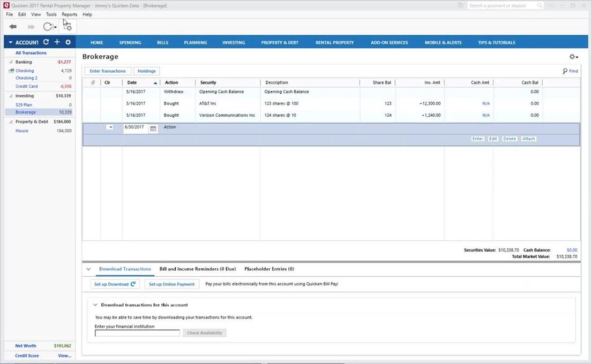Collapse the Download transactions for this account section
The height and width of the screenshot is (364, 592).
[x=95, y=305]
